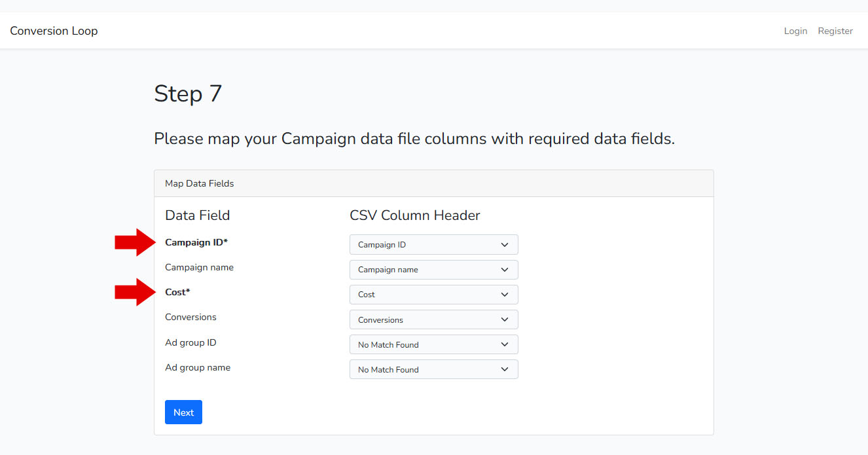
Task: Click the Campaign name field label
Action: [199, 267]
